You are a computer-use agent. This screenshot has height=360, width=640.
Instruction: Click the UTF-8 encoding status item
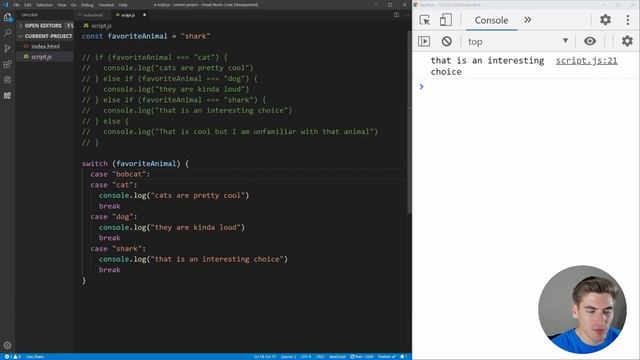coord(306,357)
